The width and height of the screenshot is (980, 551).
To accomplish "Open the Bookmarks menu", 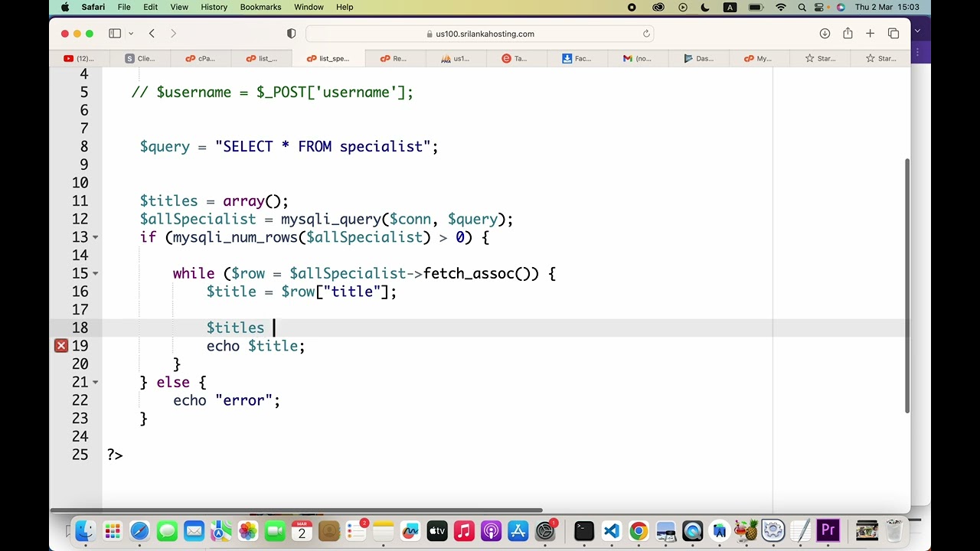I will [260, 7].
